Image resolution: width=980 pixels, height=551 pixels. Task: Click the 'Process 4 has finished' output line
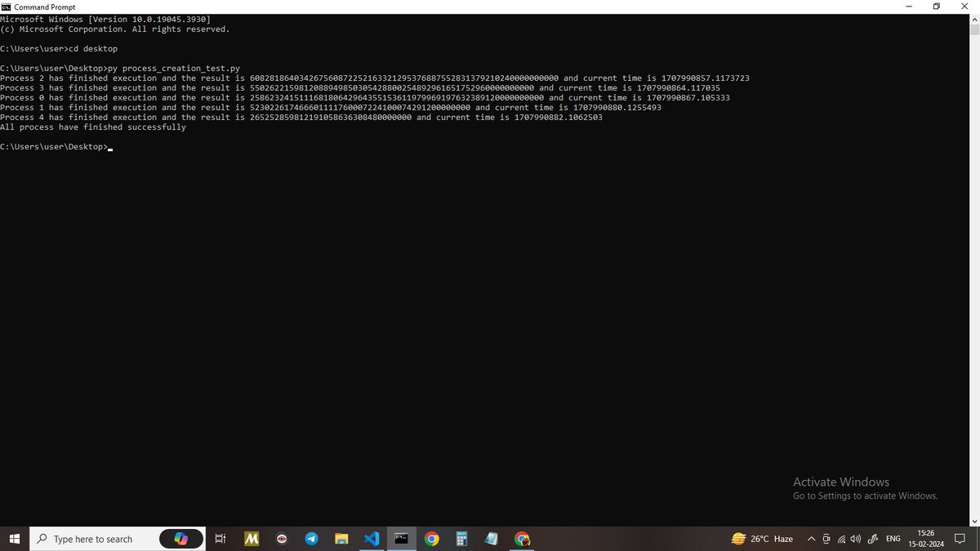(x=301, y=118)
